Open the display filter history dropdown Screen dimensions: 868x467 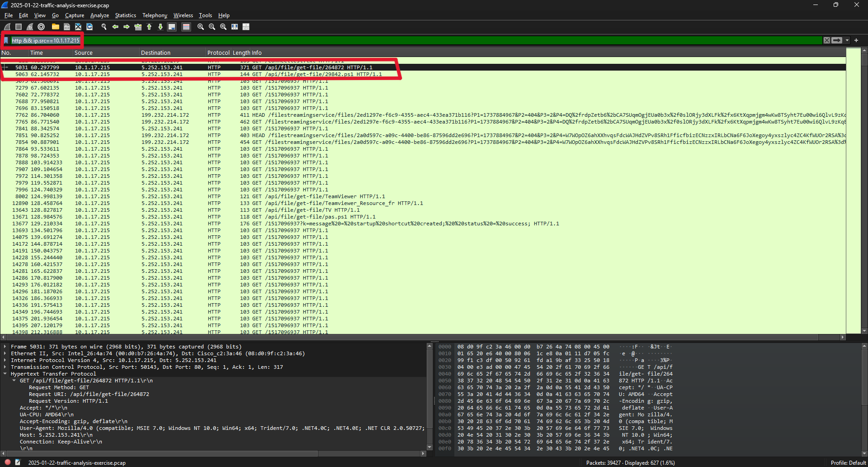847,41
